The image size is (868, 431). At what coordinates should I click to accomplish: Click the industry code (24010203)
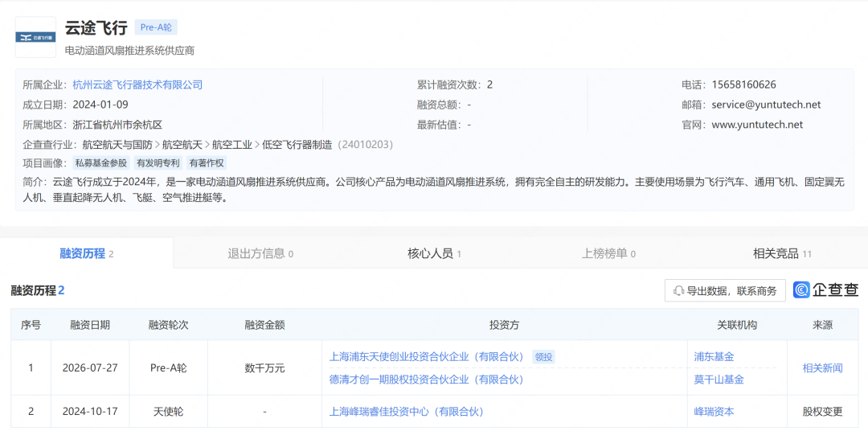(366, 145)
